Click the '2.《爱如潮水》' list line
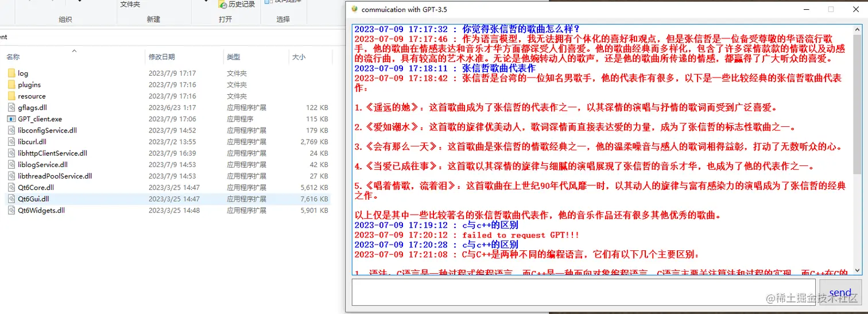The width and height of the screenshot is (868, 314). pos(575,127)
